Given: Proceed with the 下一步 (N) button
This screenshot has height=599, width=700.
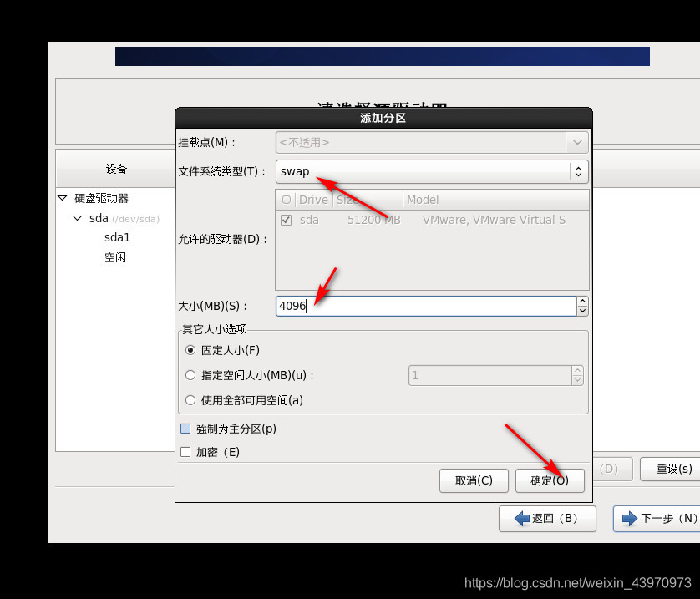Looking at the screenshot, I should tap(657, 519).
